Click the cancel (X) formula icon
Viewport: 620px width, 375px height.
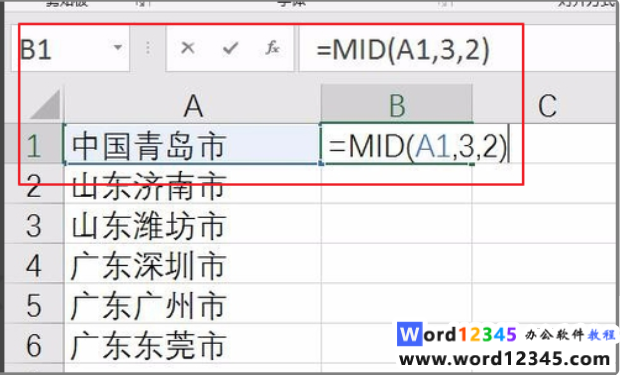click(187, 48)
